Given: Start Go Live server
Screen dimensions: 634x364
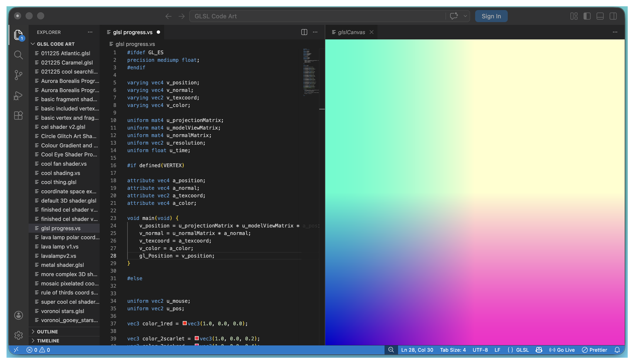Looking at the screenshot, I should (x=562, y=350).
